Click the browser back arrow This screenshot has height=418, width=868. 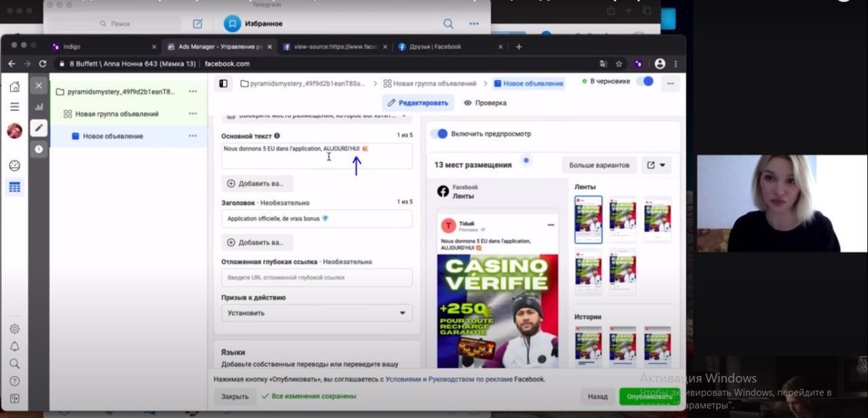pos(12,64)
